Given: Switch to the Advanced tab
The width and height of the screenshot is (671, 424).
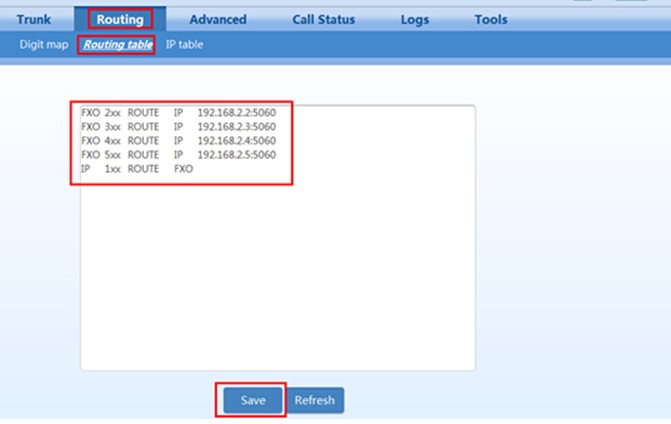Looking at the screenshot, I should tap(217, 19).
